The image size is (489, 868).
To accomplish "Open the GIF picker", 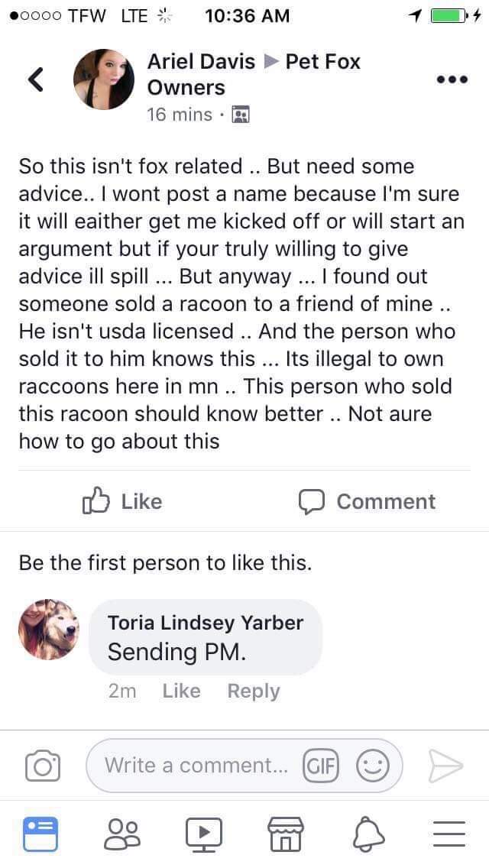I will (x=321, y=765).
